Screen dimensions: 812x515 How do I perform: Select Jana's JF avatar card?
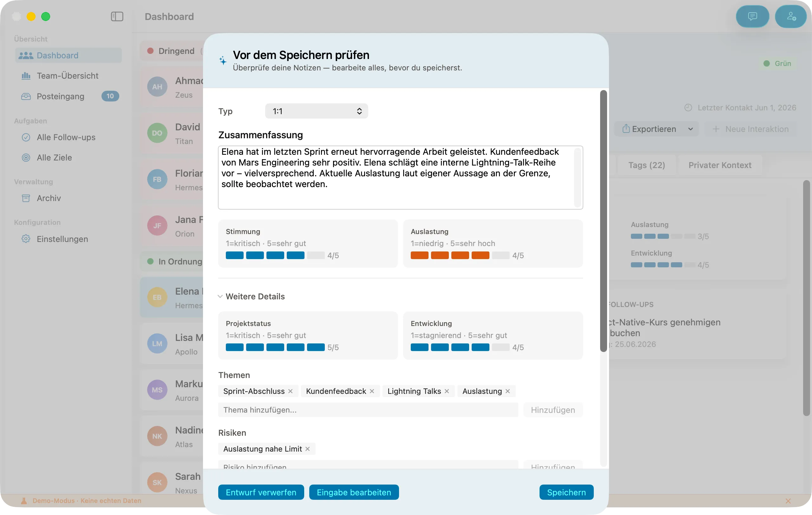coord(172,226)
